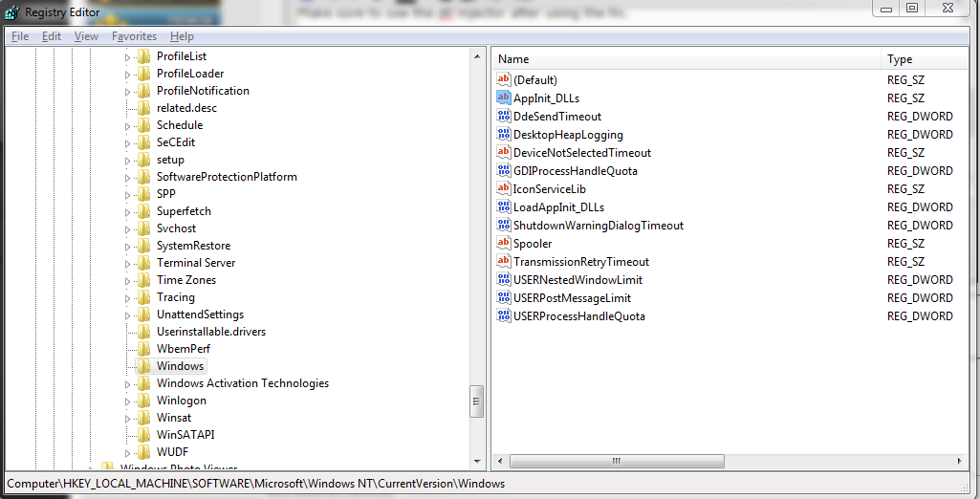The height and width of the screenshot is (499, 980).
Task: Click the SystemRestore folder icon
Action: (x=143, y=246)
